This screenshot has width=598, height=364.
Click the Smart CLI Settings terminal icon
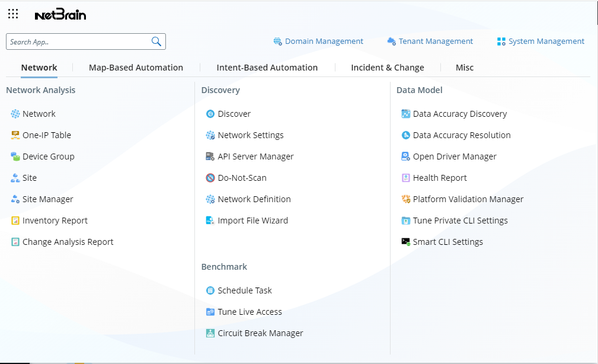[405, 242]
